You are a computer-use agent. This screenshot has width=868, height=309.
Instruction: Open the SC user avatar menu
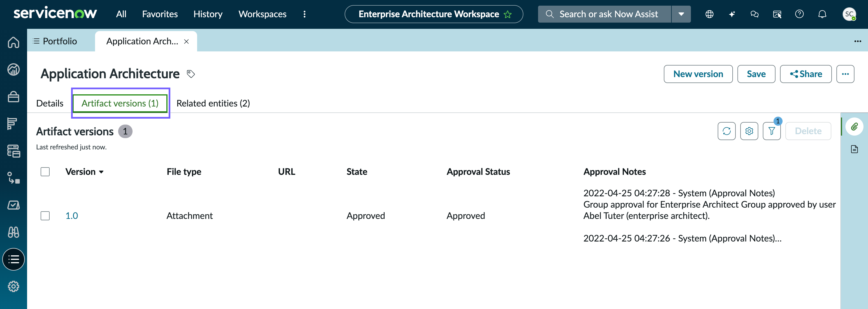coord(849,14)
